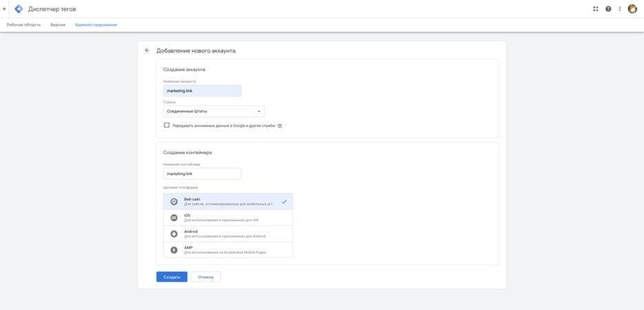The width and height of the screenshot is (644, 310).
Task: Click the Tag Manager diamond logo
Action: (19, 9)
